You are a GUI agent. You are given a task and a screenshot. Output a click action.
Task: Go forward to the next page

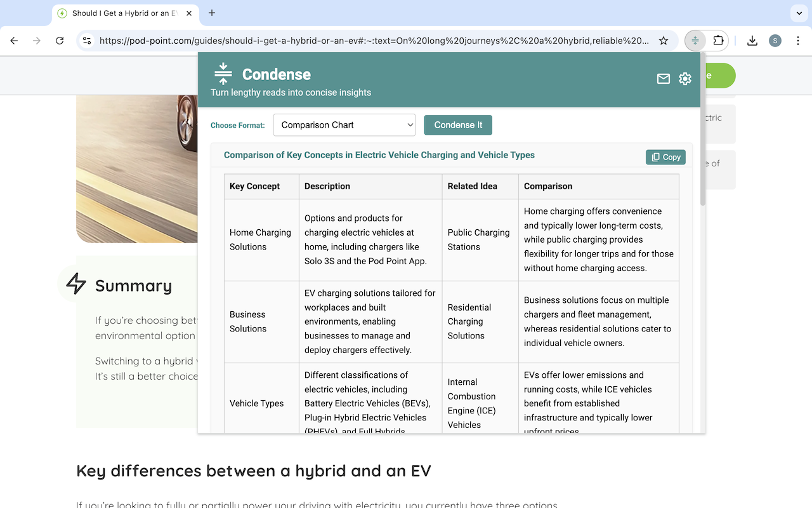[37, 41]
